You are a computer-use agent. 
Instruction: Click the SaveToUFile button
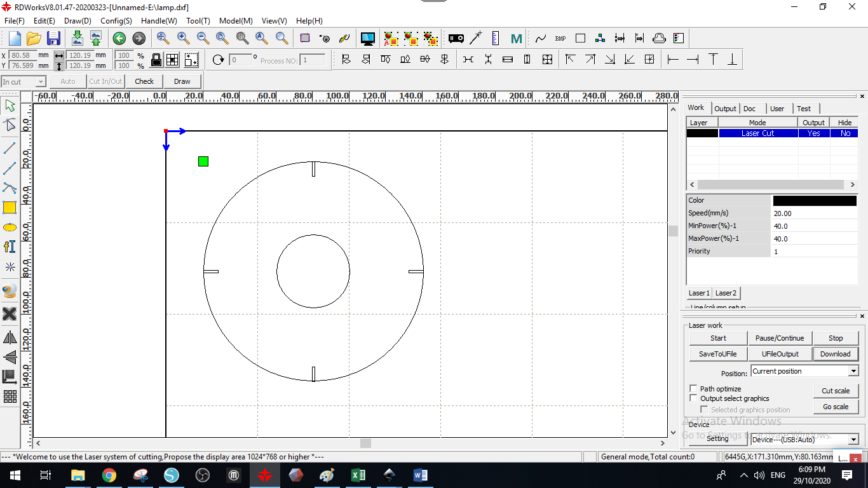coord(717,354)
